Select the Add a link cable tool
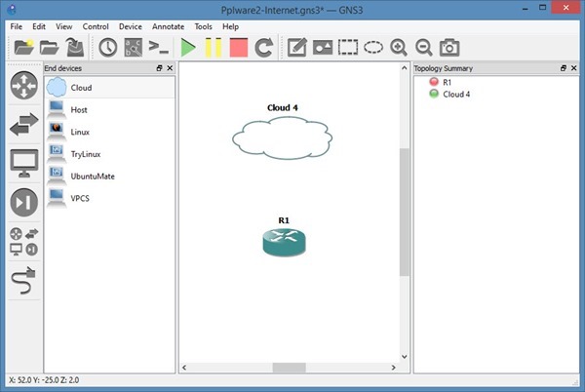The width and height of the screenshot is (585, 392). [x=23, y=281]
